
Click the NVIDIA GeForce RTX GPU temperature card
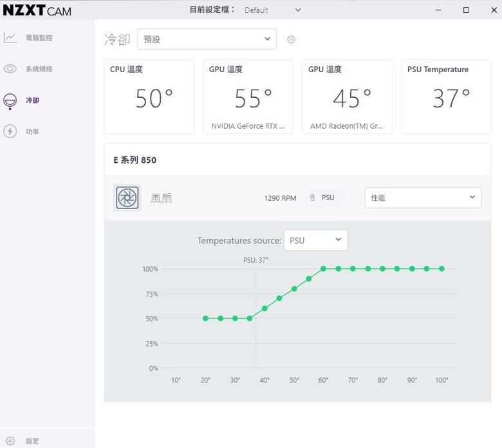coord(248,97)
